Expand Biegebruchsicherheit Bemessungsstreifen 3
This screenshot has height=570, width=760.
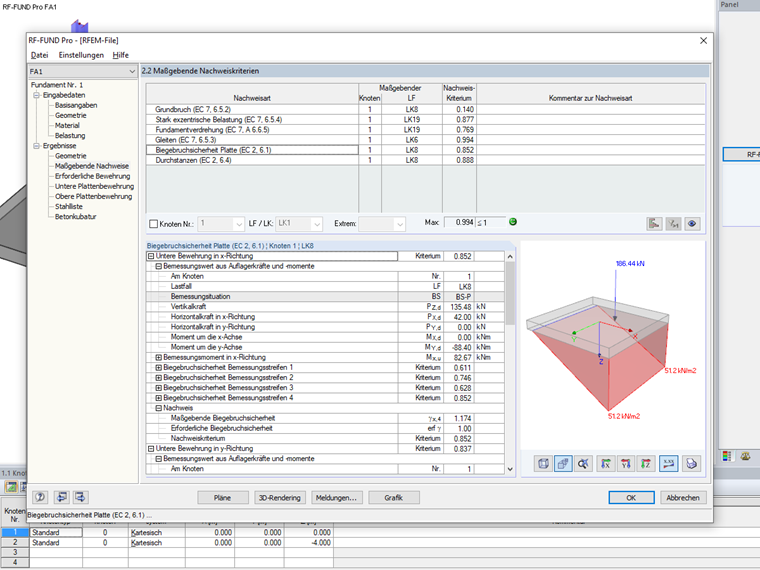[158, 388]
